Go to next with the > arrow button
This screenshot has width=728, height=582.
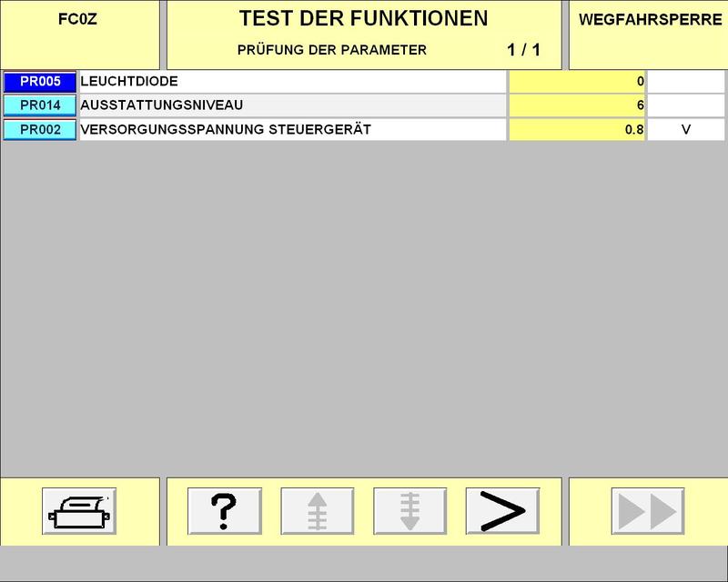coord(501,510)
